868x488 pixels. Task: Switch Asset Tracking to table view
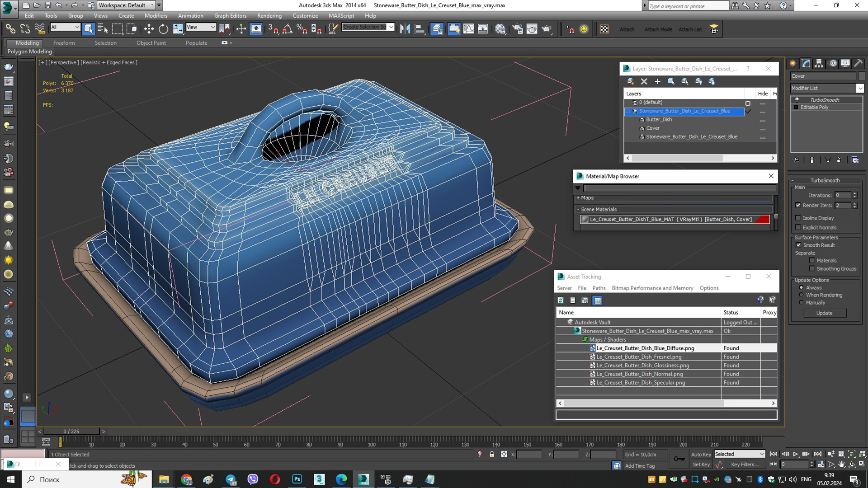click(597, 300)
